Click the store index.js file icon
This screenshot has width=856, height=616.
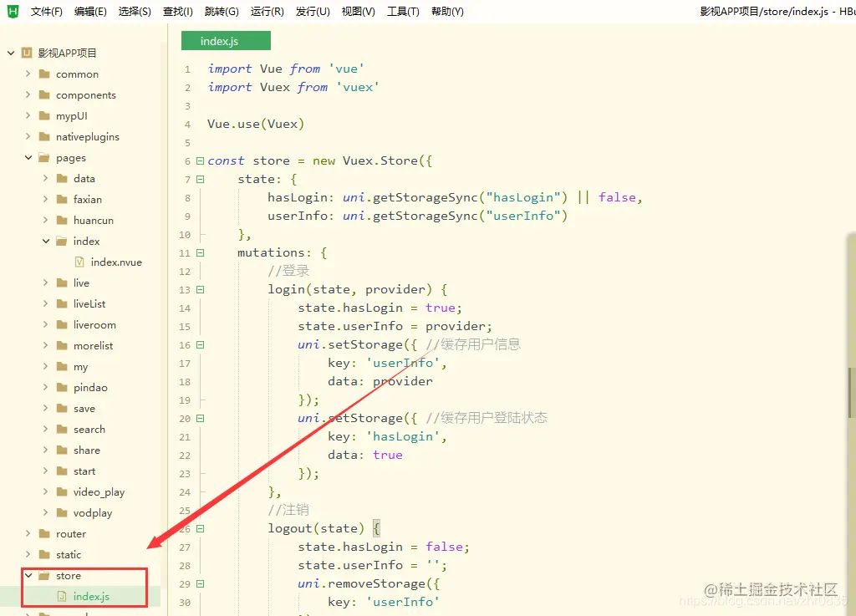pyautogui.click(x=62, y=596)
